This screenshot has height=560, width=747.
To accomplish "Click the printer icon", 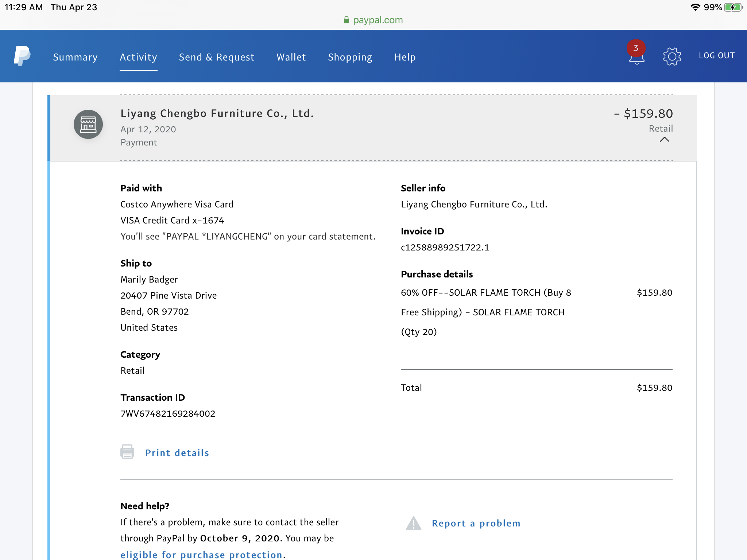I will [x=127, y=452].
